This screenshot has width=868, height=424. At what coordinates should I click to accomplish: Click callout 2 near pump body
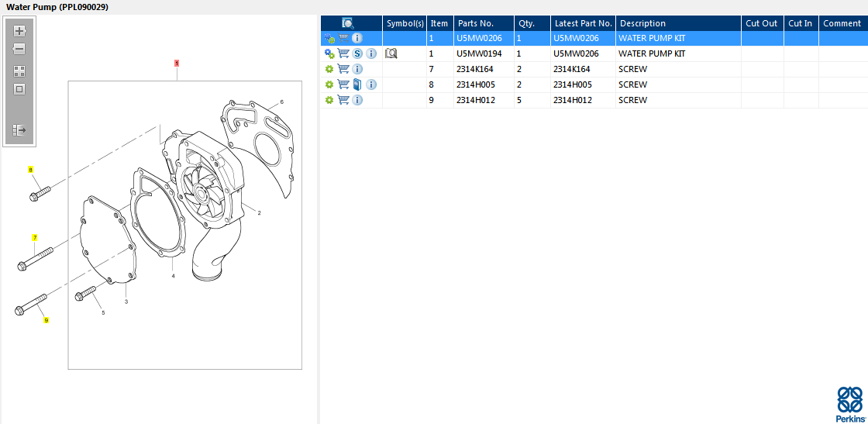259,212
